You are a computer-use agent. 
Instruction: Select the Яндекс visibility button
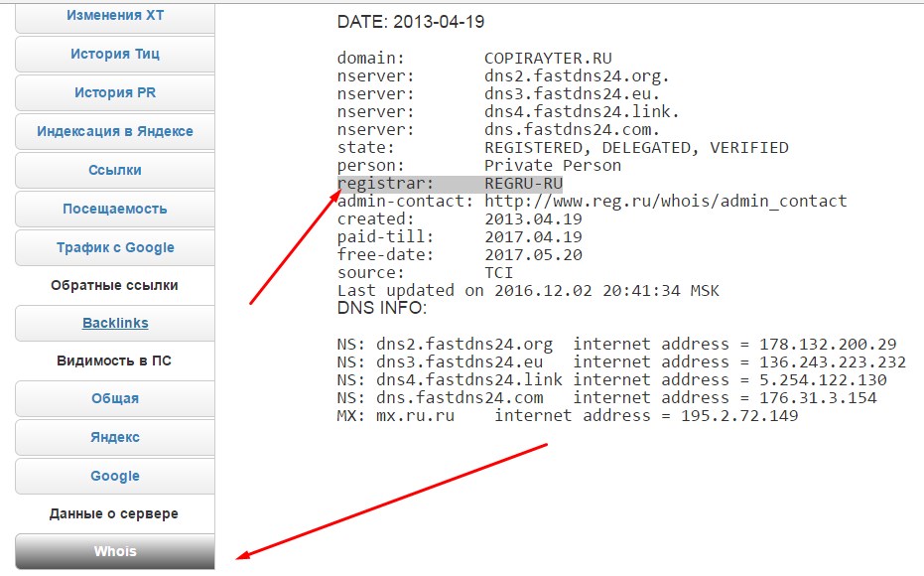115,437
